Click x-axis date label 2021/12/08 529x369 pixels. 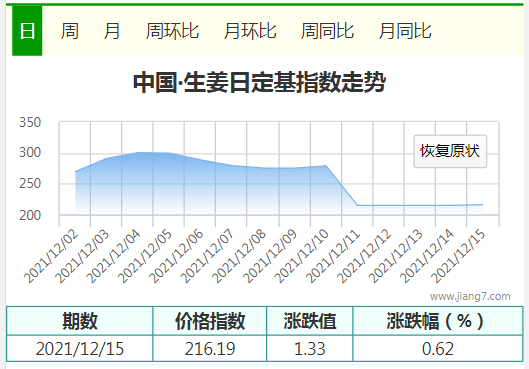click(239, 256)
